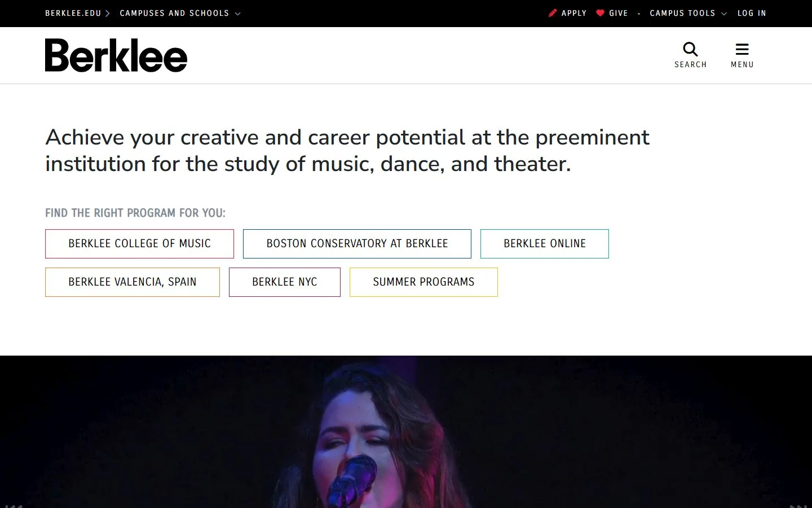Screen dimensions: 812x508
Task: Visit the Summer Programs button
Action: [x=423, y=282]
